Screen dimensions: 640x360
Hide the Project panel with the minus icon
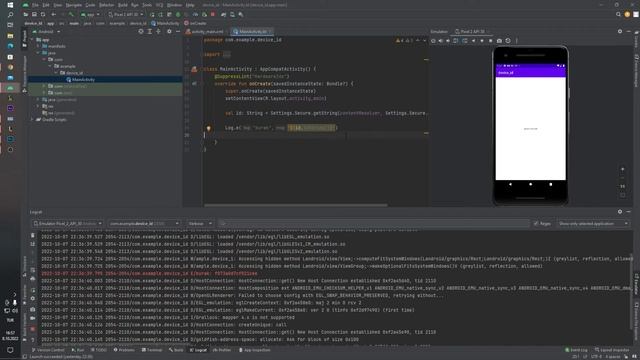point(178,31)
